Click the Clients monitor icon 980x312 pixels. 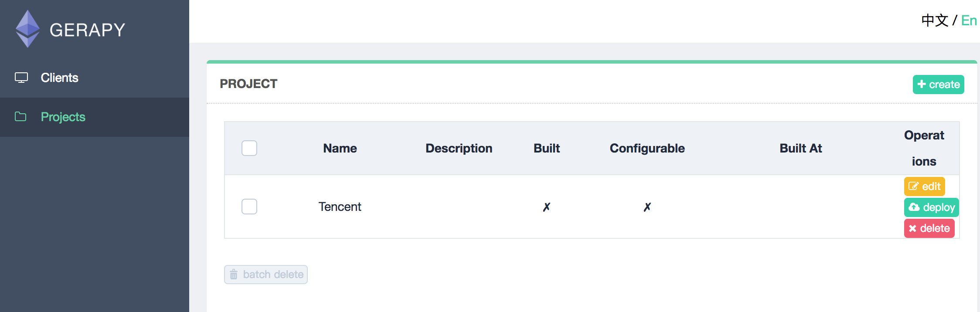21,78
